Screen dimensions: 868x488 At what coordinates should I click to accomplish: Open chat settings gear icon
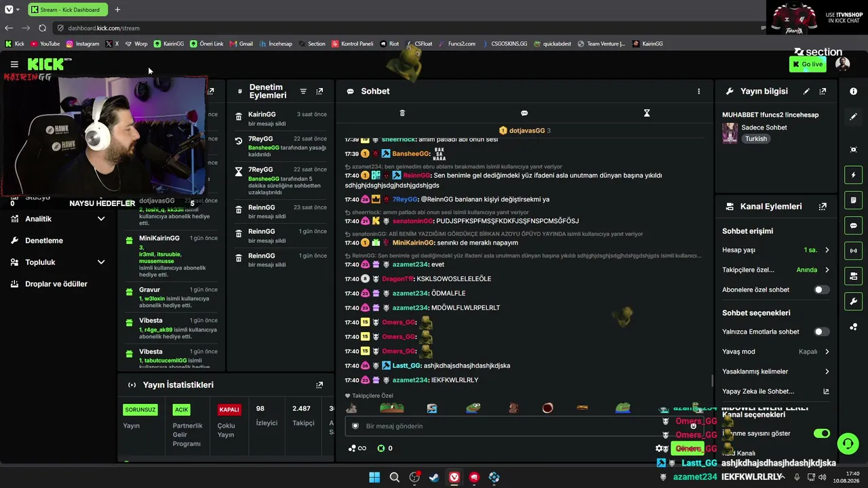(658, 449)
